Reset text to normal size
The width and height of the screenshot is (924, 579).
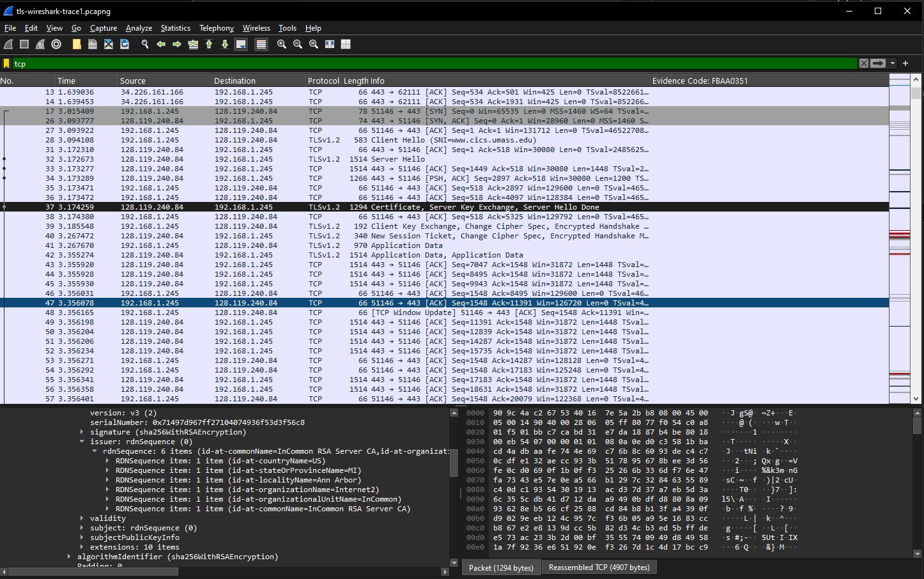[x=314, y=44]
